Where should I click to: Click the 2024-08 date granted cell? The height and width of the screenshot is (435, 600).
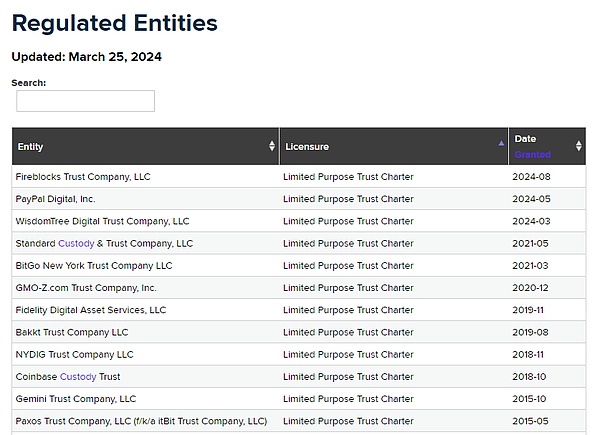click(x=531, y=177)
